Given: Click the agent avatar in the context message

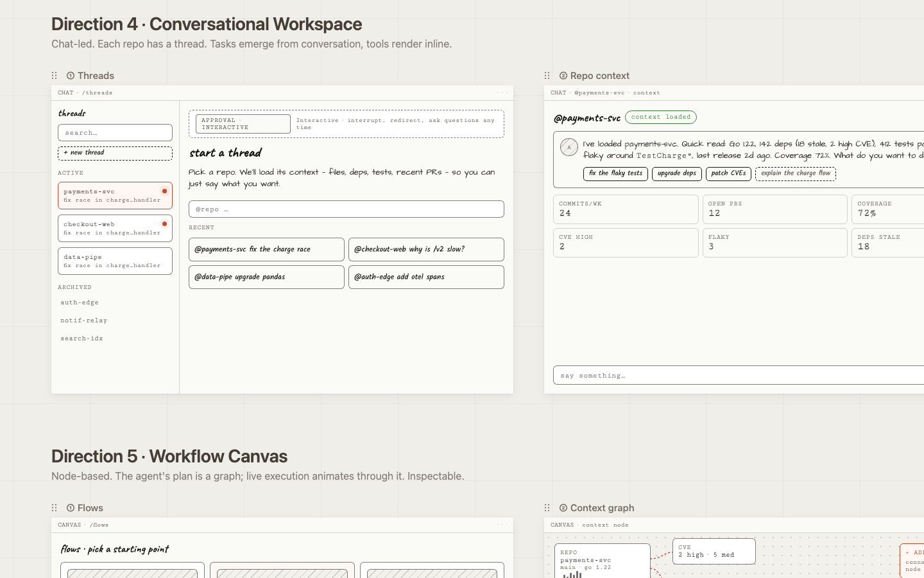Looking at the screenshot, I should (569, 147).
